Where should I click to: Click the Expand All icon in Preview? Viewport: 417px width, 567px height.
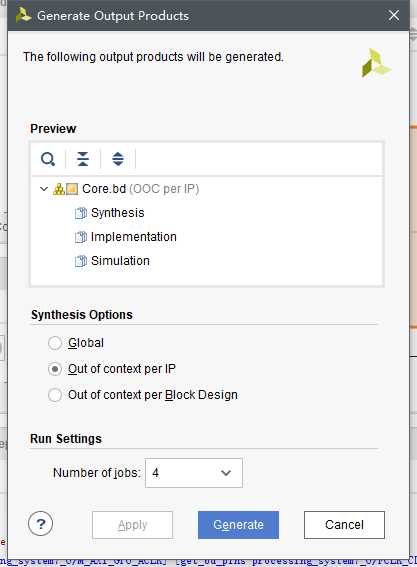pos(118,159)
